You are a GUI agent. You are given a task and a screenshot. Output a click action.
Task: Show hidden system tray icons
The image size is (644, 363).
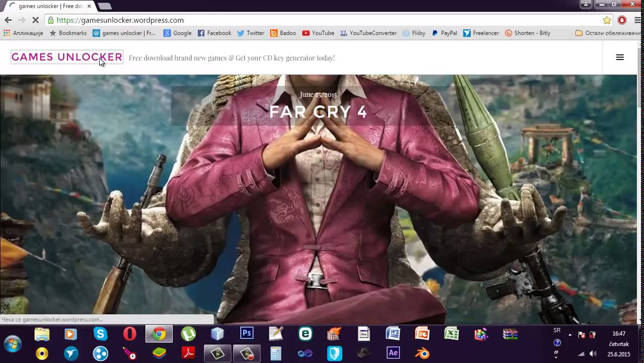[570, 334]
